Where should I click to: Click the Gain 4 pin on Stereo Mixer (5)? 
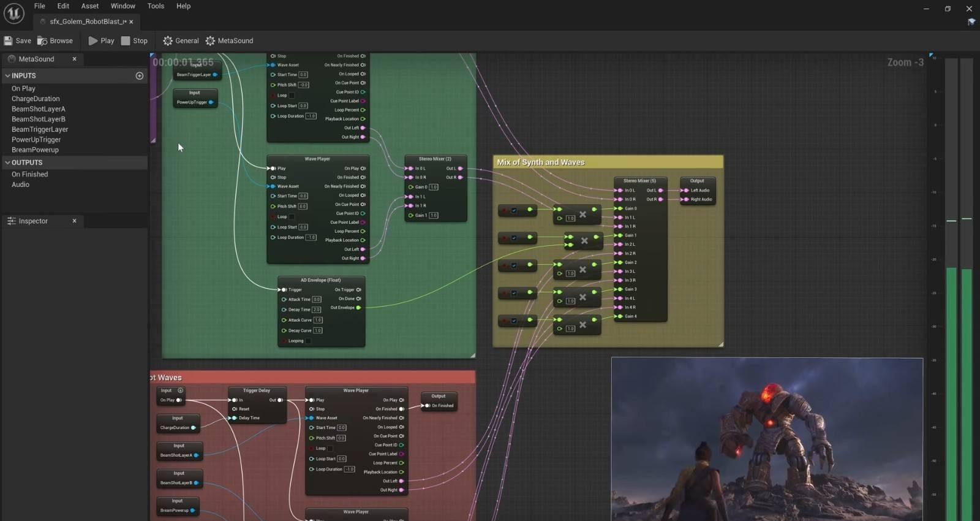[620, 317]
